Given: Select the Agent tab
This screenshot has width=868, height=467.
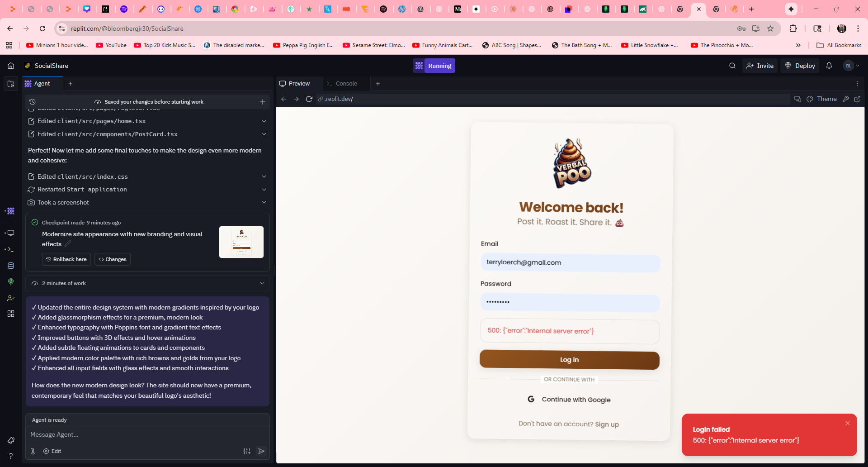Looking at the screenshot, I should [x=42, y=84].
